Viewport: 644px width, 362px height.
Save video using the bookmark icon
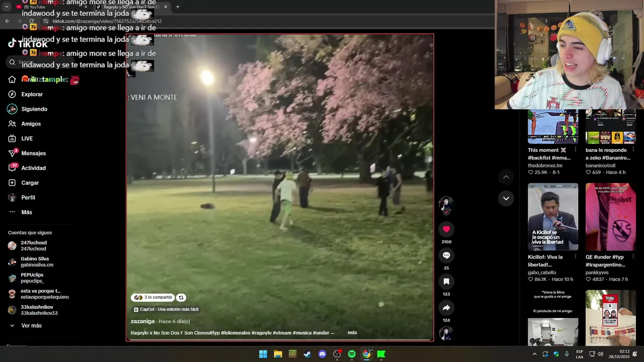[x=446, y=282]
